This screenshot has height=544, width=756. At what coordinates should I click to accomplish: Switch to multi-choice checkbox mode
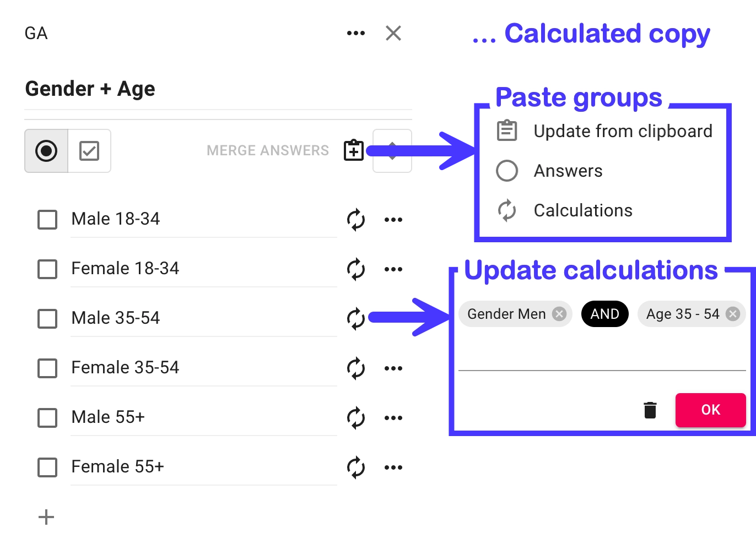(89, 151)
